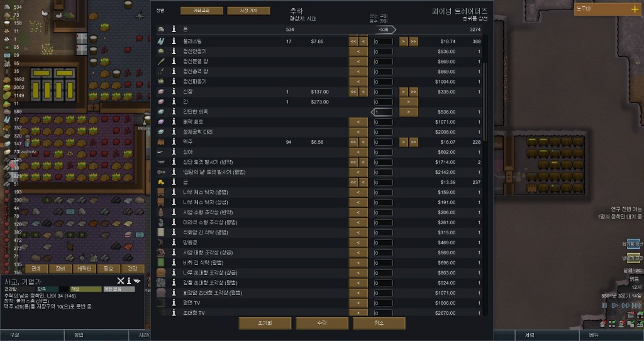Screen dimensions: 644x341
Task: Add helper with plus icon in 도우미
Action: [x=635, y=9]
